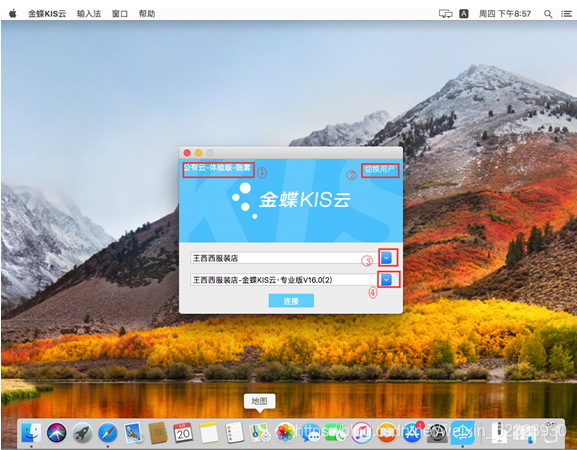Screen dimensions: 577x450
Task: Open Reminders list icon in Dock
Action: (x=234, y=432)
